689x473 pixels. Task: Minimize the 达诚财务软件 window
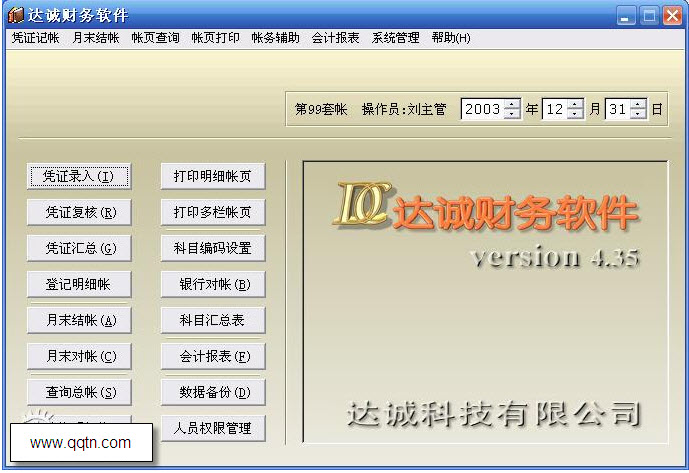626,16
